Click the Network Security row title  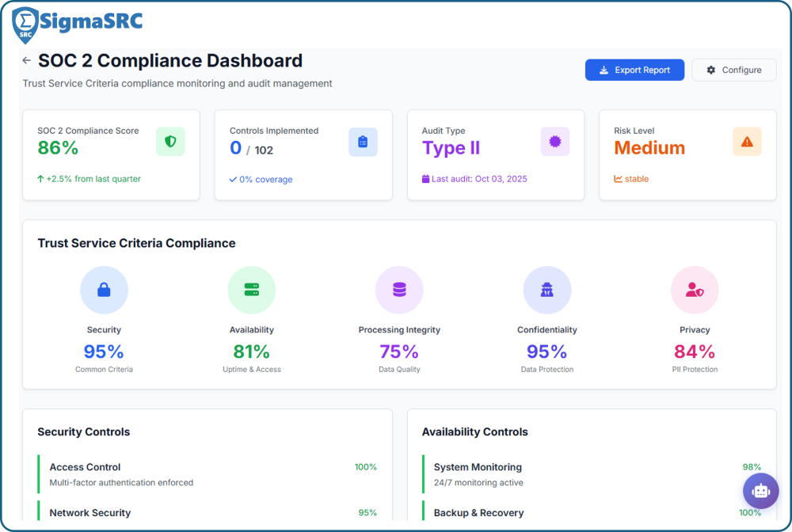[90, 513]
